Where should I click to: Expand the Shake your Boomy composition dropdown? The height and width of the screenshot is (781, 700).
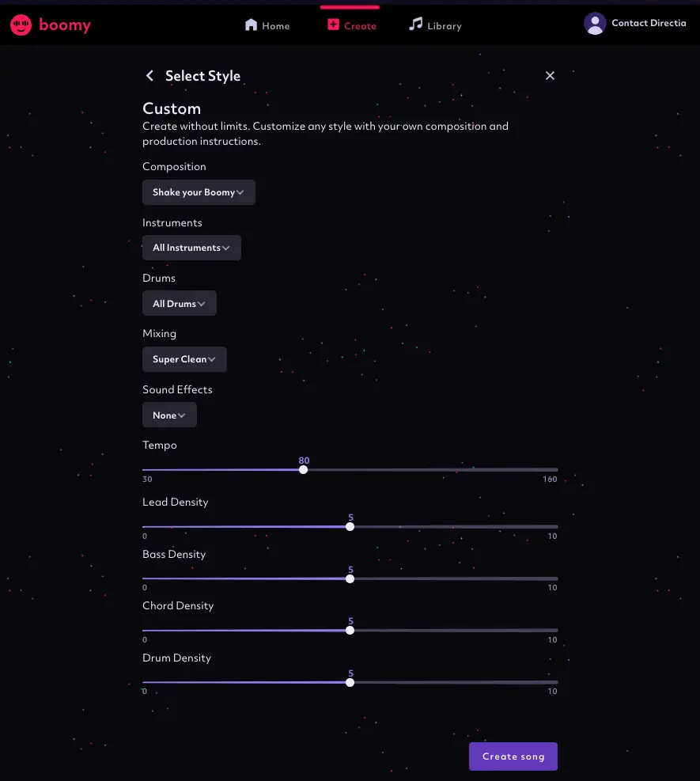(x=199, y=192)
